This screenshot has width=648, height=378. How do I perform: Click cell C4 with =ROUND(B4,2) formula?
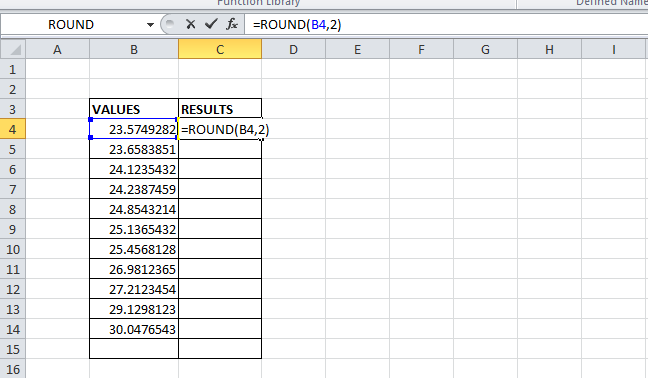tap(220, 129)
